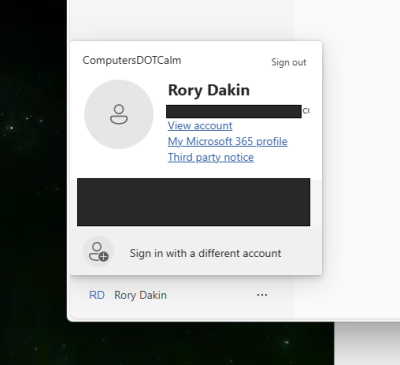Click the truncated email ending after redaction

[306, 111]
